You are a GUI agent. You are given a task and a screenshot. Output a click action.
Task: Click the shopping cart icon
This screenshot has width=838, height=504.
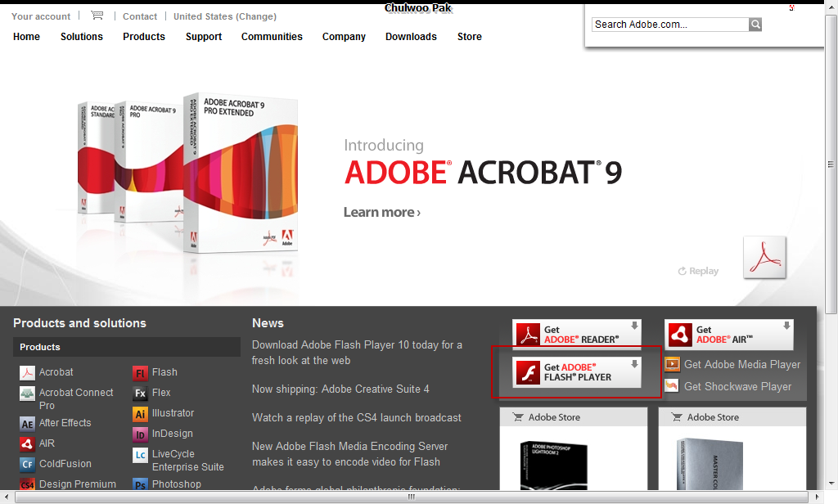(97, 16)
